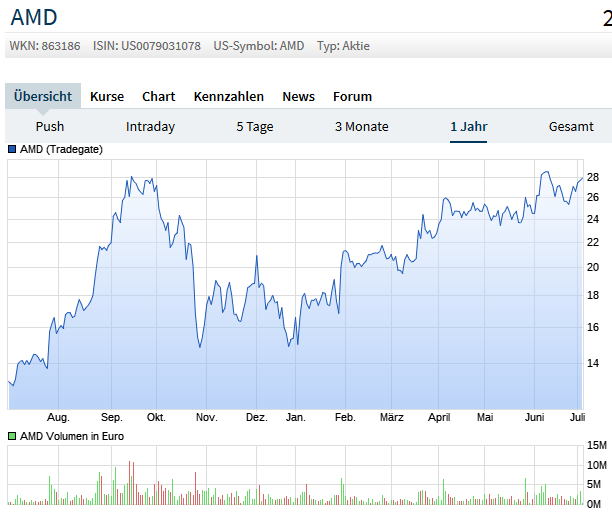
Task: Click the 5M volume axis value
Action: tap(594, 484)
